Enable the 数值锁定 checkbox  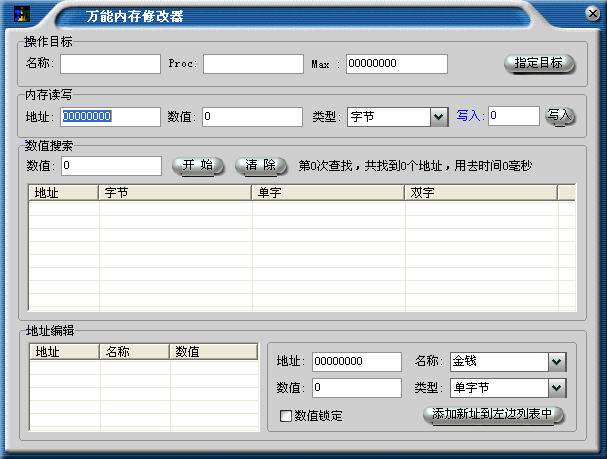pyautogui.click(x=286, y=415)
